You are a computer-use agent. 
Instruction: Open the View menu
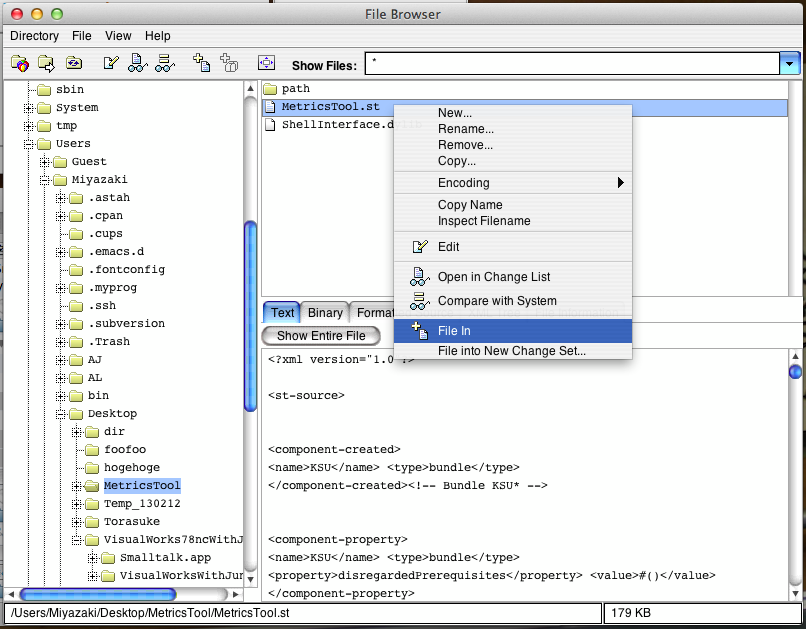118,36
